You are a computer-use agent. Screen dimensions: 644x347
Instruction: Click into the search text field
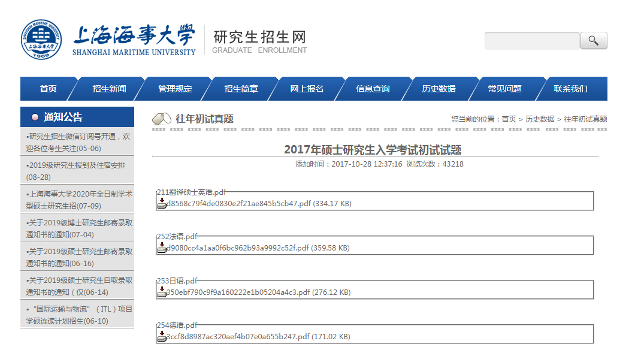[x=532, y=41]
